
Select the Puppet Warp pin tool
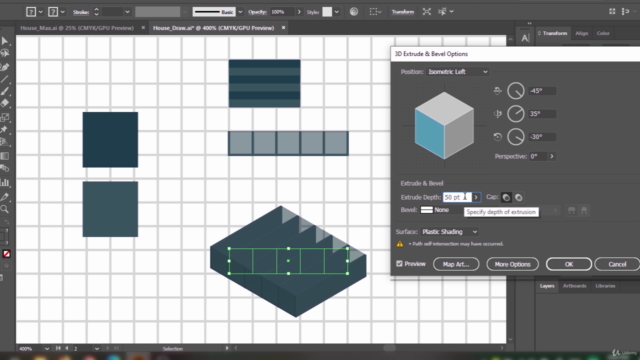point(4,130)
